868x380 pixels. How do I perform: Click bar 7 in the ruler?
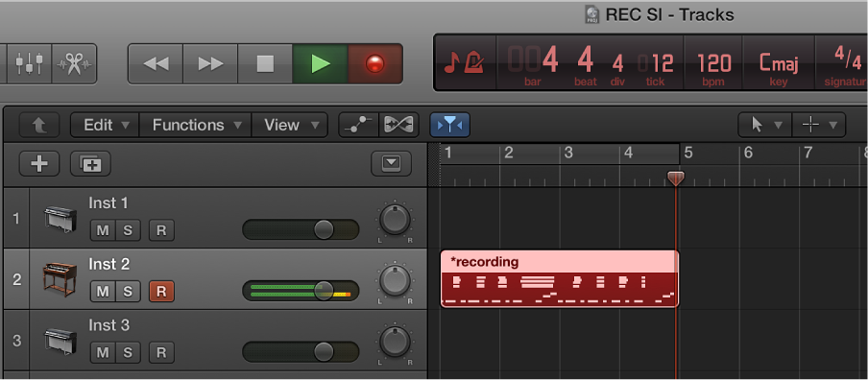tap(808, 153)
